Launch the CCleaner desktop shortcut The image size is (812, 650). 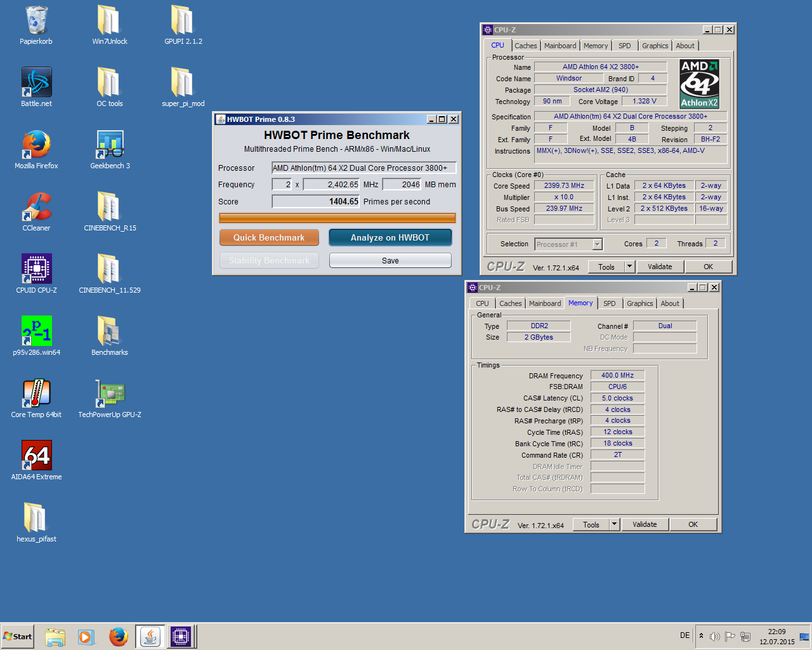coord(36,212)
